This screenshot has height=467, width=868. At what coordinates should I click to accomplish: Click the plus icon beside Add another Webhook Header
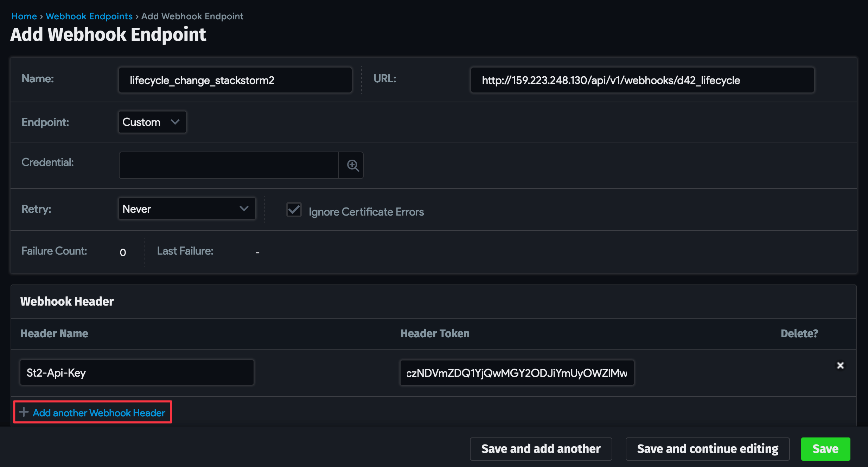pyautogui.click(x=23, y=412)
